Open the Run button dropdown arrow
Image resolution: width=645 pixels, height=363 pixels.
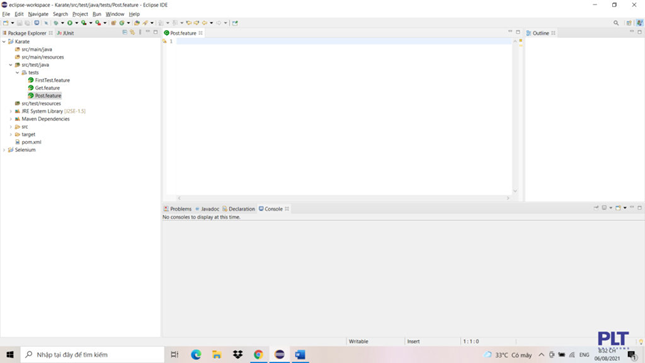77,23
